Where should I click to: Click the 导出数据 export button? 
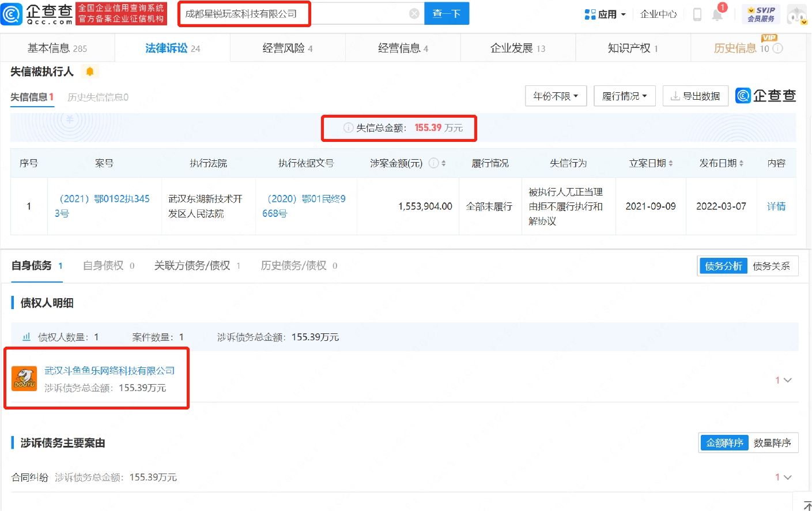[x=696, y=96]
